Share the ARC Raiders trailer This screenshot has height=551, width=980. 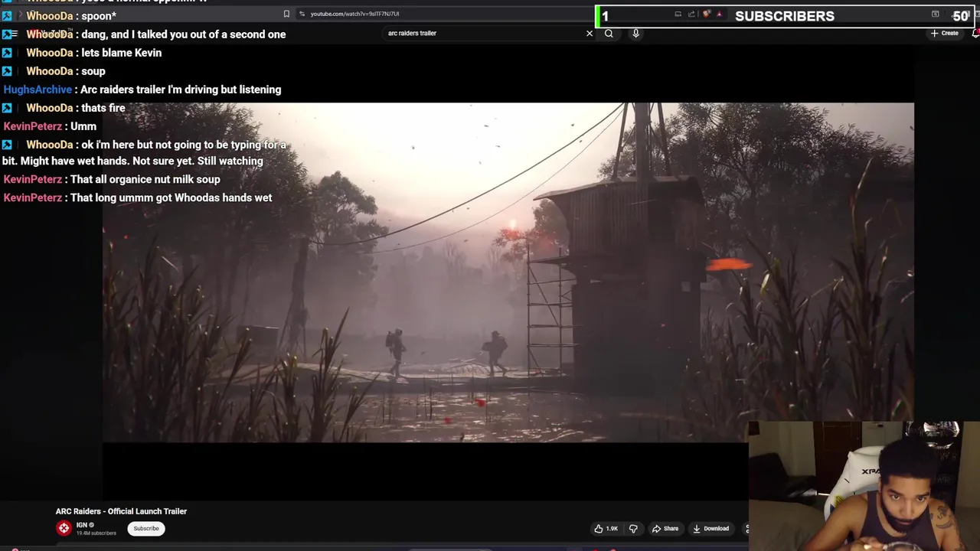665,528
